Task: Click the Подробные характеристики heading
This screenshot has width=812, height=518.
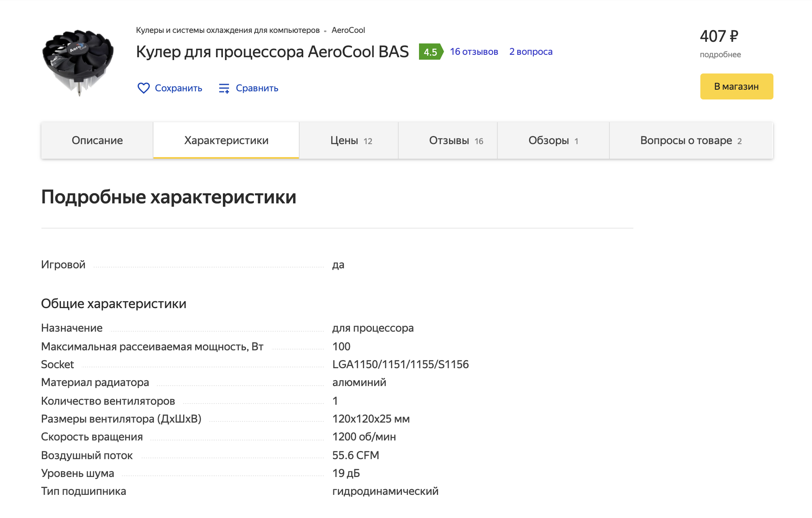Action: pos(169,197)
